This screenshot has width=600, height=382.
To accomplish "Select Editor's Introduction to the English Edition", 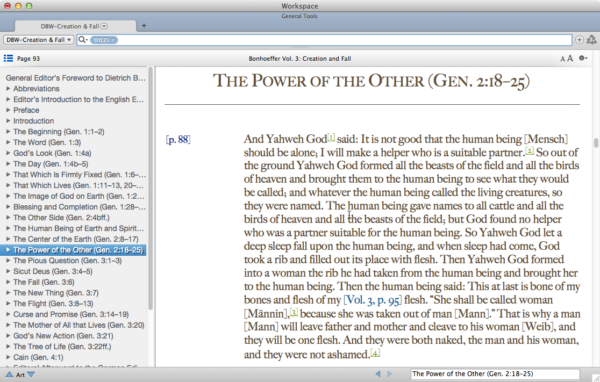I will (78, 99).
